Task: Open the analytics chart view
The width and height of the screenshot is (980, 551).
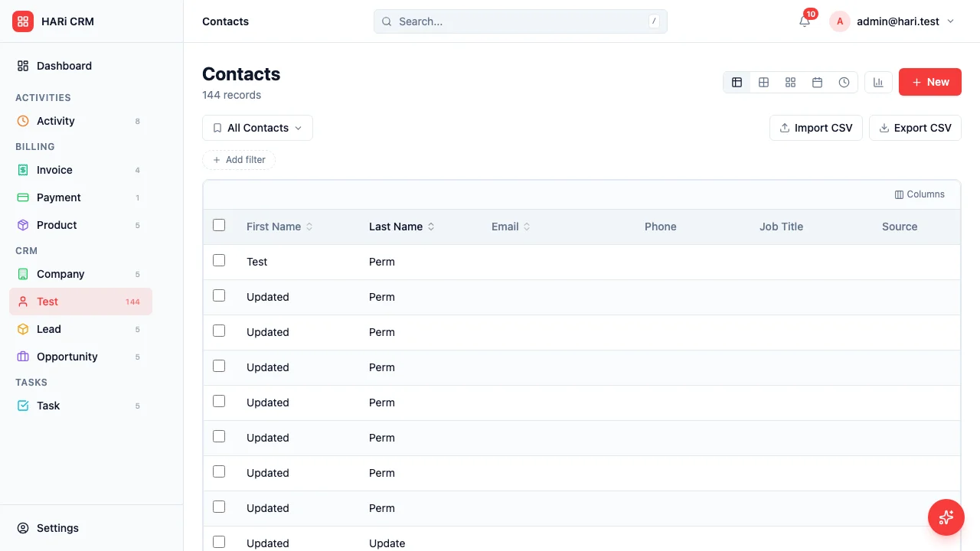Action: pyautogui.click(x=878, y=82)
